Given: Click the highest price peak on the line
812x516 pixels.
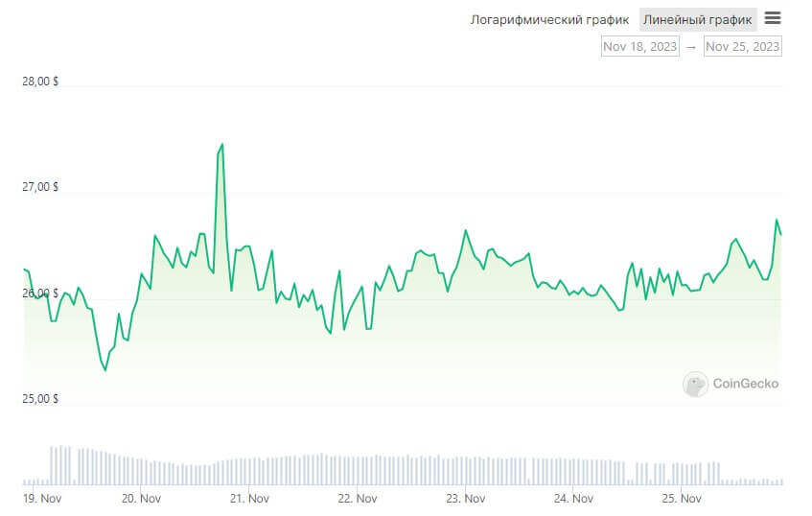Looking at the screenshot, I should point(222,145).
